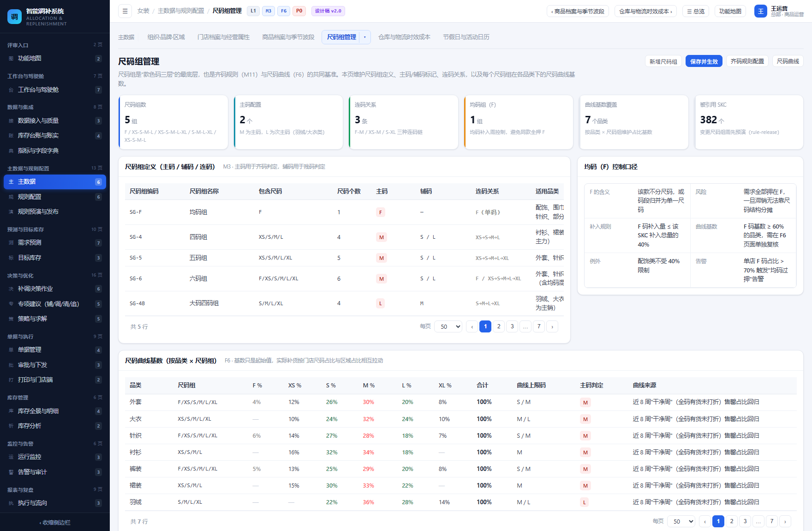
Task: Open 工作台与驾驶舱 sidebar item
Action: [x=55, y=90]
